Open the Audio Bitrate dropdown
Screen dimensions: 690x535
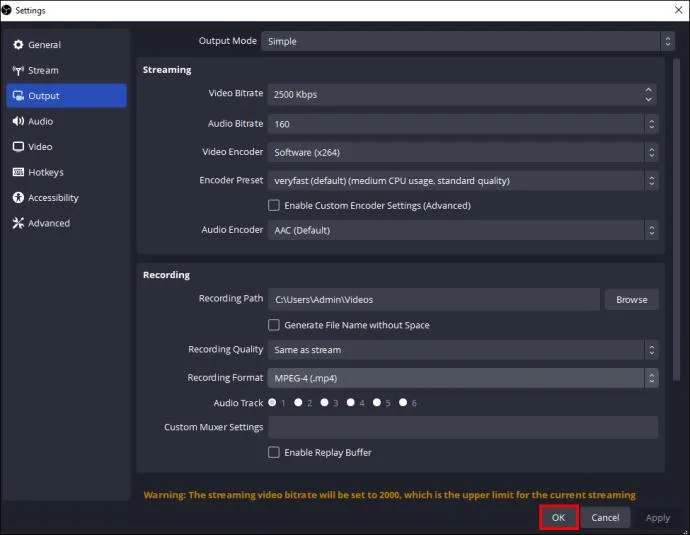(x=463, y=124)
